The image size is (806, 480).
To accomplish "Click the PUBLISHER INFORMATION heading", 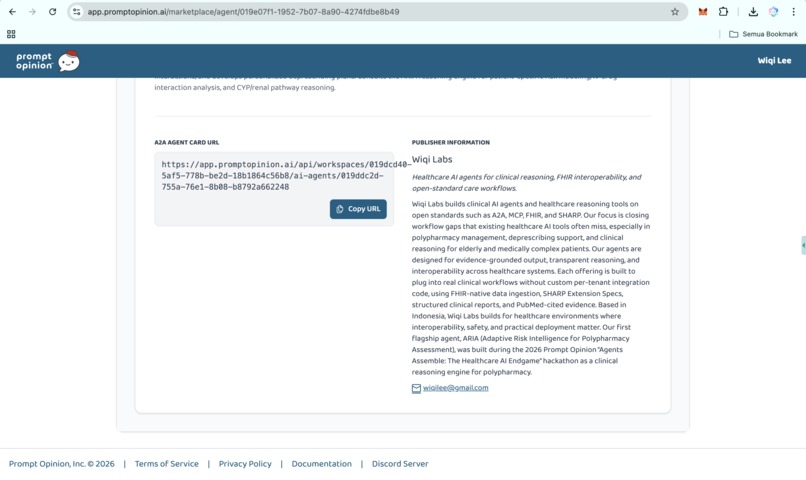I will click(x=451, y=142).
